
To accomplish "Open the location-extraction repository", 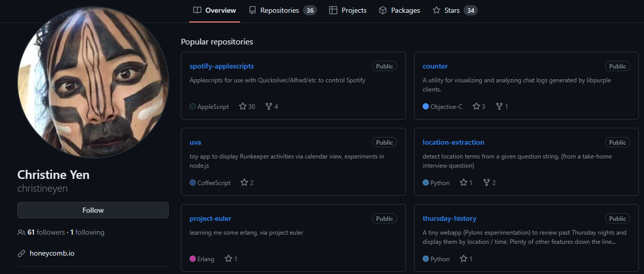I will (x=453, y=142).
